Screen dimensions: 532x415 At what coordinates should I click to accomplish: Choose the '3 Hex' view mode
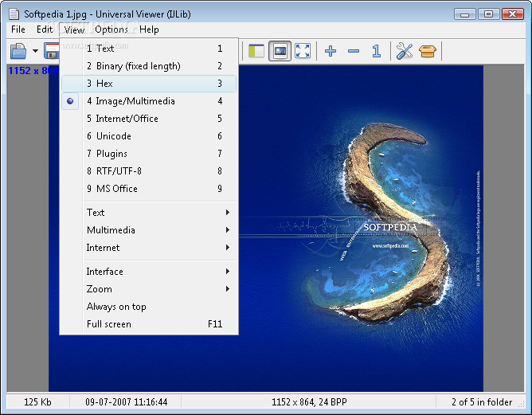click(149, 84)
